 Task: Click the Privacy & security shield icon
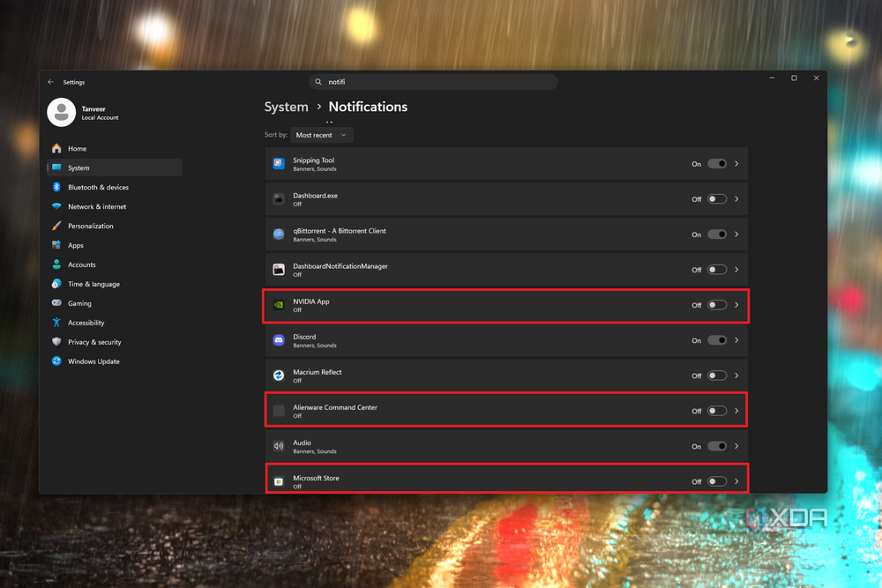point(56,342)
